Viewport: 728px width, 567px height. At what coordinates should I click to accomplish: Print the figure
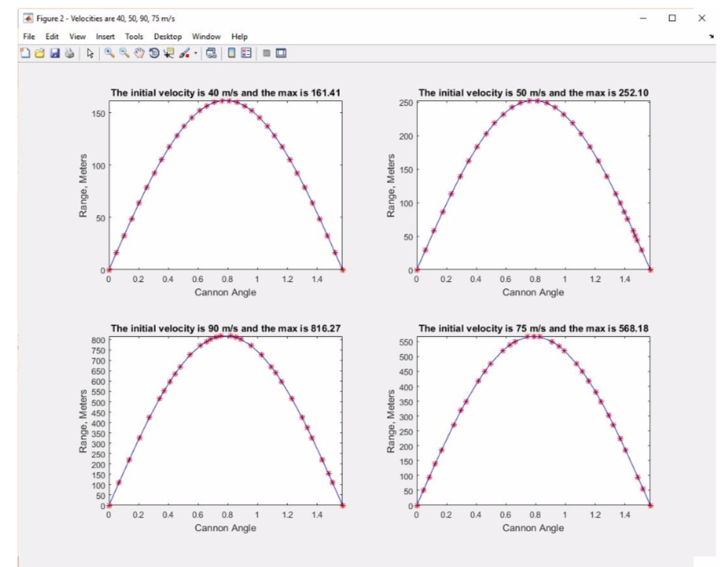[70, 55]
